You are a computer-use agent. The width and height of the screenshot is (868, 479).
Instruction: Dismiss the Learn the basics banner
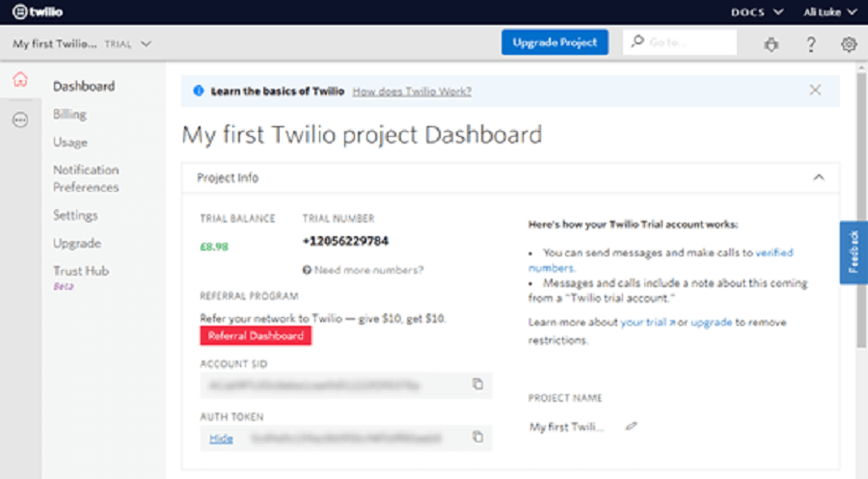pyautogui.click(x=815, y=91)
